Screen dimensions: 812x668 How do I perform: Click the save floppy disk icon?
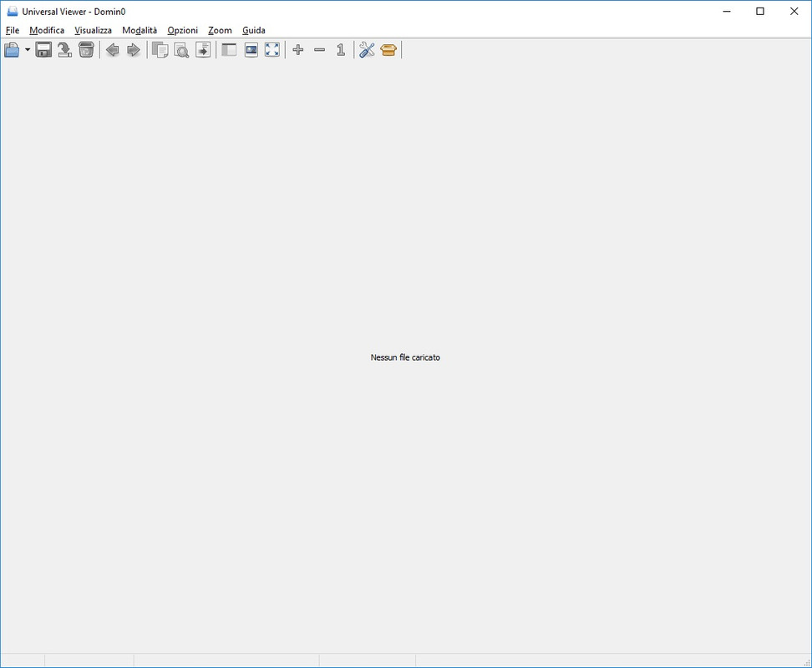tap(43, 50)
